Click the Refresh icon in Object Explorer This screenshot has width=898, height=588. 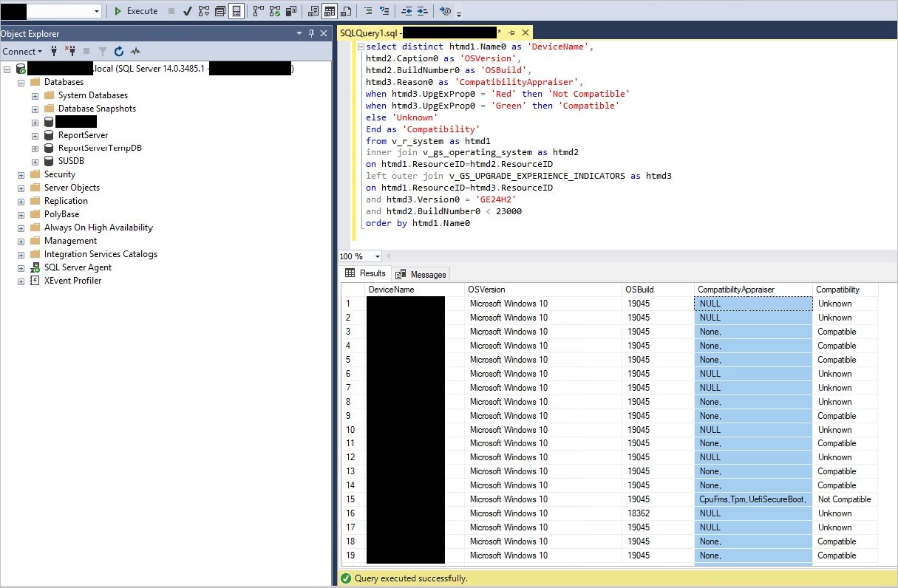119,52
